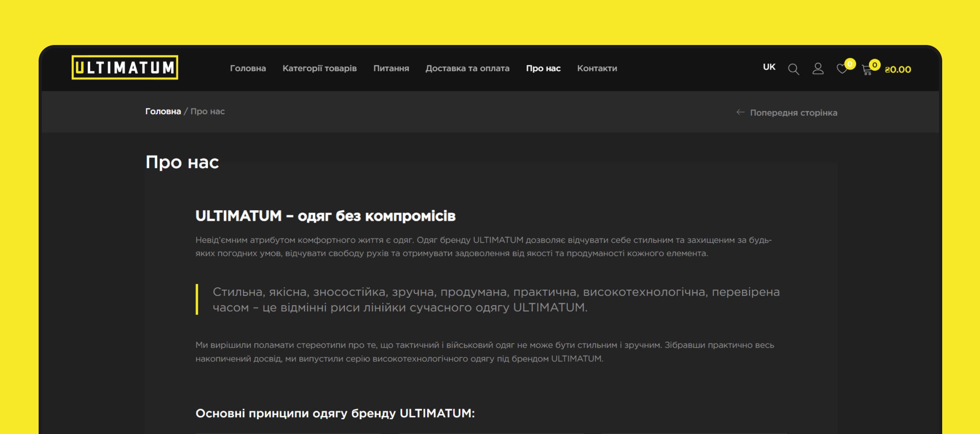Click the Про нас page heading
This screenshot has height=434, width=980.
click(x=182, y=162)
